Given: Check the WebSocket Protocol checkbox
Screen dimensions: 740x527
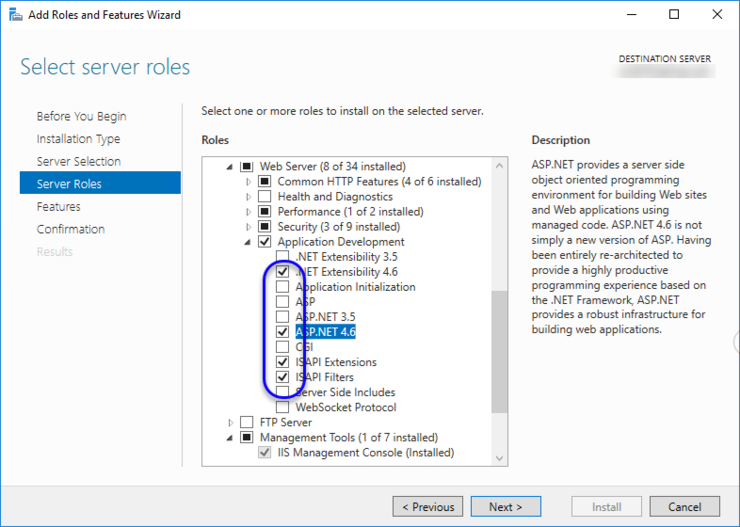Looking at the screenshot, I should pyautogui.click(x=282, y=407).
